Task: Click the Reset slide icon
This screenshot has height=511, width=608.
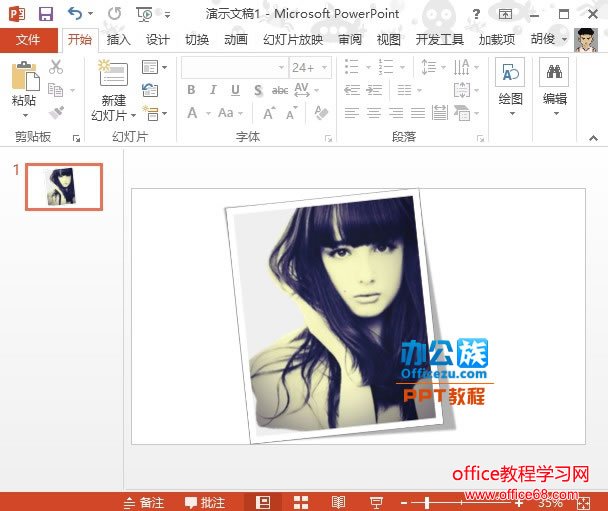Action: coord(150,90)
